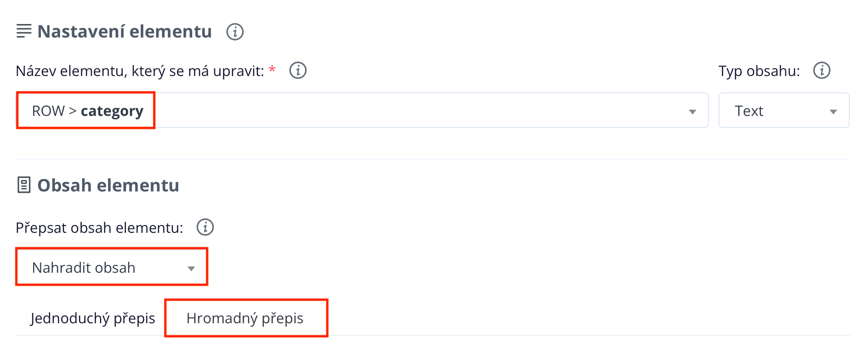Click the "Přepsat obsah elementu:" label

coord(99,228)
